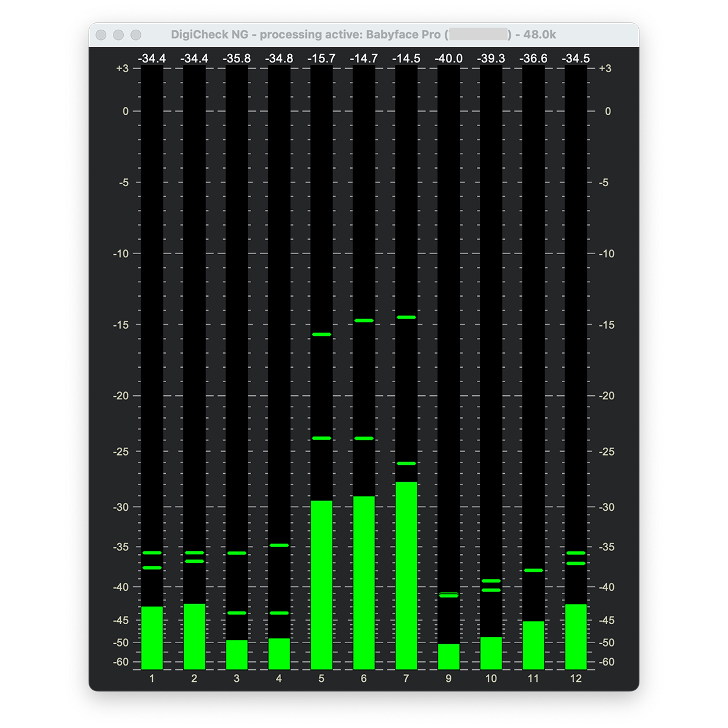Click the -15.7 peak readout above channel 5

coord(321,58)
